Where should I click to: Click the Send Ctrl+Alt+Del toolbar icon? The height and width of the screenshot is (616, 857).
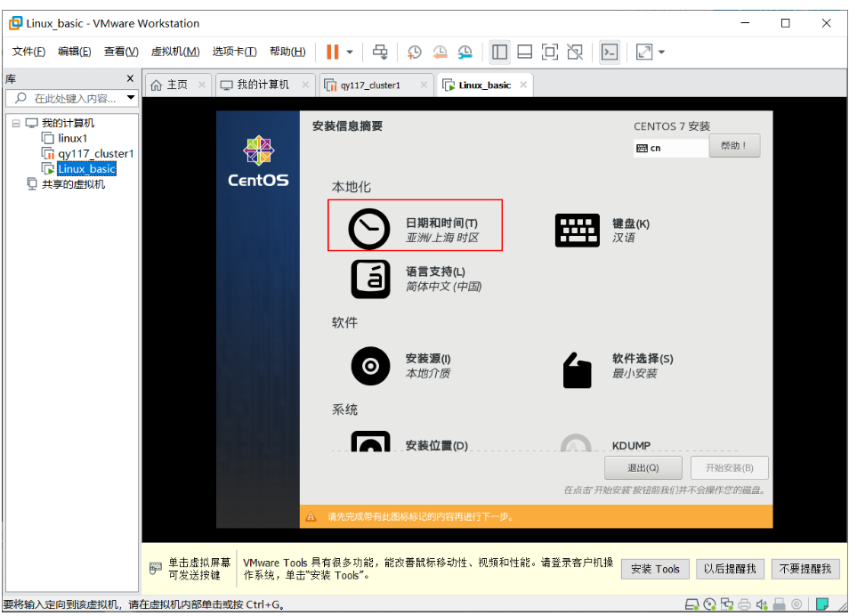click(380, 52)
